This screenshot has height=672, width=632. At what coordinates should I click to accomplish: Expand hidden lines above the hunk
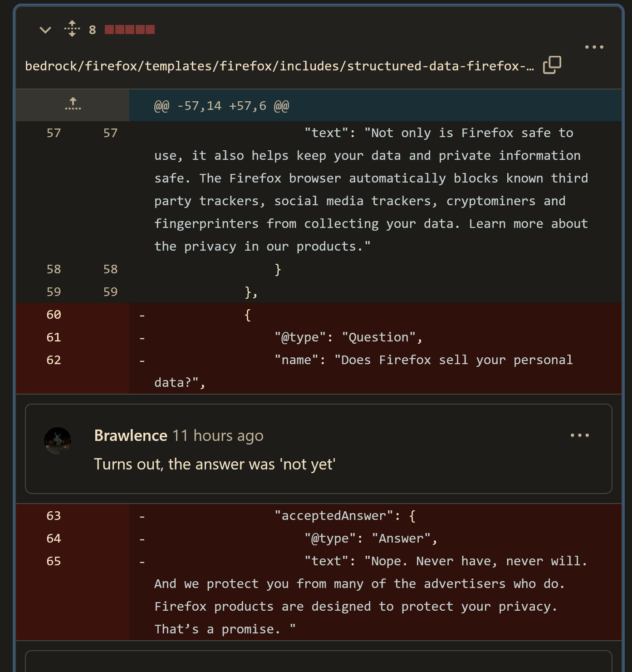coord(73,105)
